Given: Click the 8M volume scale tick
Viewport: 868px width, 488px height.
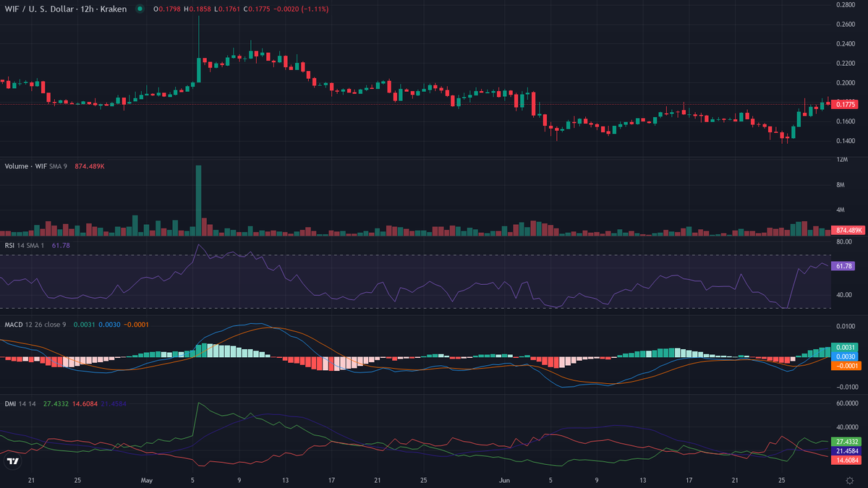Looking at the screenshot, I should click(x=841, y=185).
